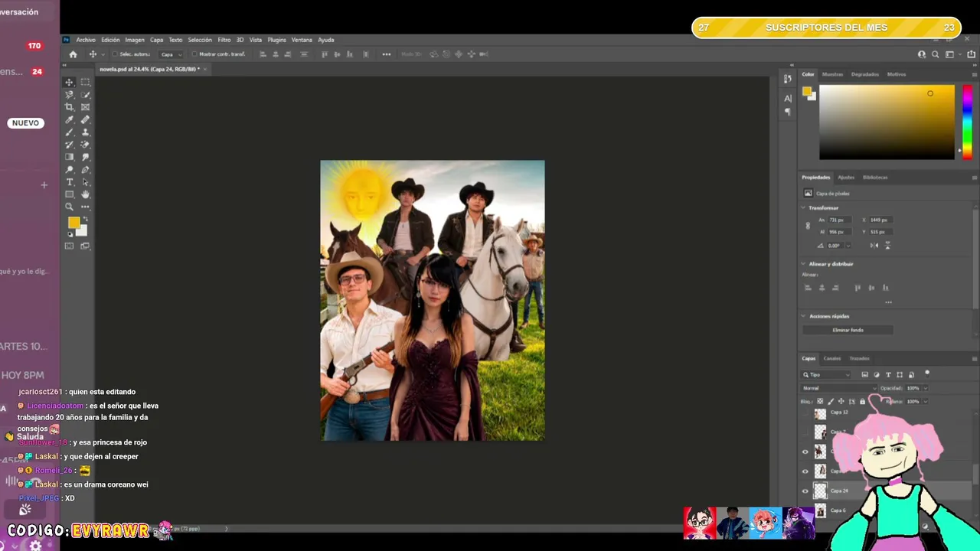
Task: Select the Brush tool
Action: tap(70, 132)
